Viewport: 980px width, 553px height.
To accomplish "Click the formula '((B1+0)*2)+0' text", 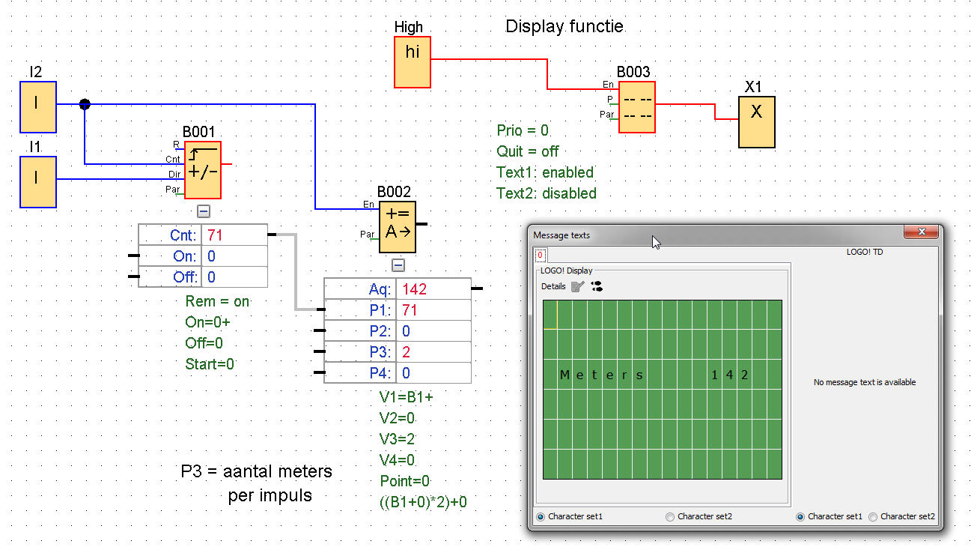I will pos(424,502).
